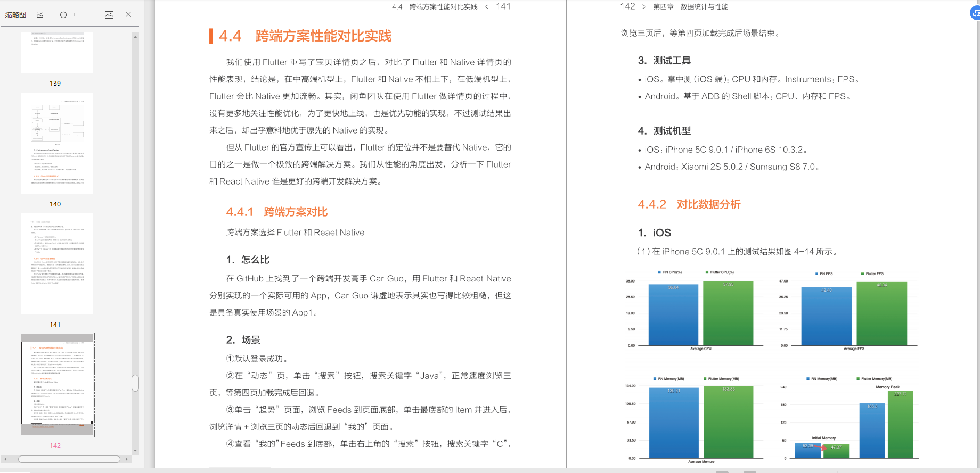This screenshot has height=473, width=980.
Task: Click the thumbnail panel up scroll arrow
Action: [135, 37]
